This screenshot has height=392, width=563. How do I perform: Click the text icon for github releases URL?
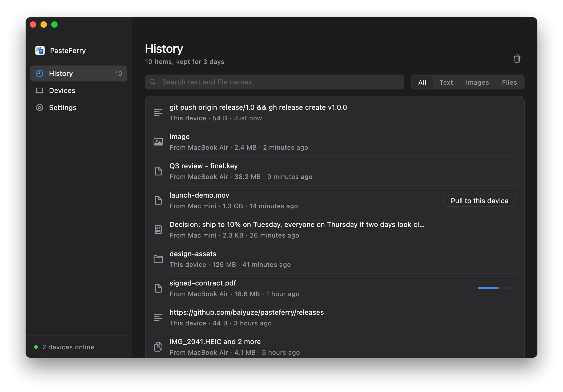158,317
